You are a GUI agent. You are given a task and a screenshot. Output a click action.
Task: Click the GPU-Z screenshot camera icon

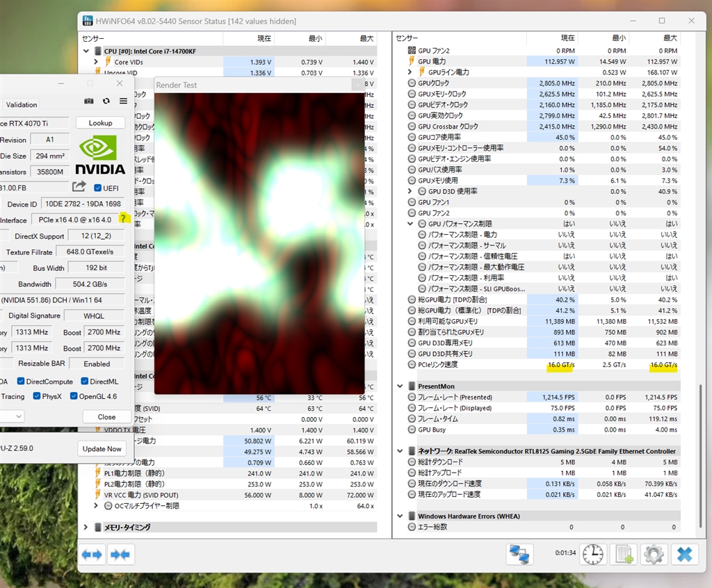point(89,101)
